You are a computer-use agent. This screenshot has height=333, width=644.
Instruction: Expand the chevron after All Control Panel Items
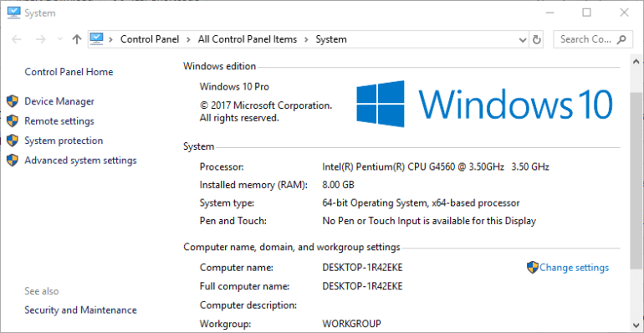click(x=306, y=39)
